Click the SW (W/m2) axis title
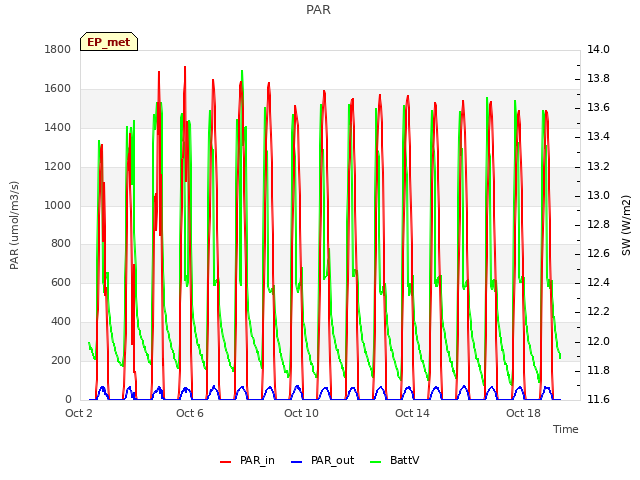This screenshot has width=640, height=480. (x=626, y=225)
